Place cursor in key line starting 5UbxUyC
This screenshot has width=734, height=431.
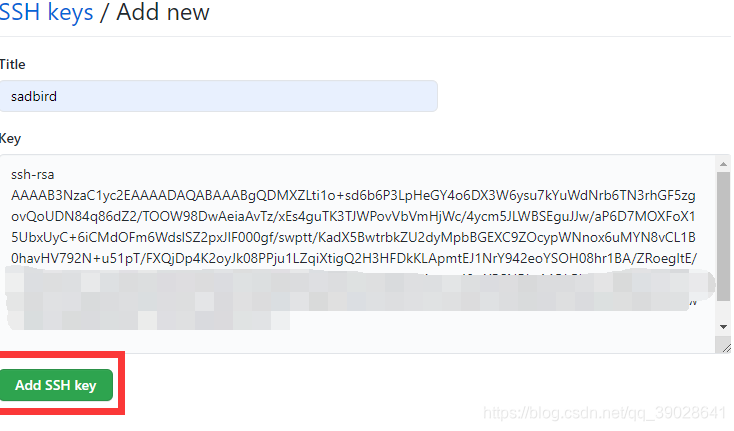(353, 237)
